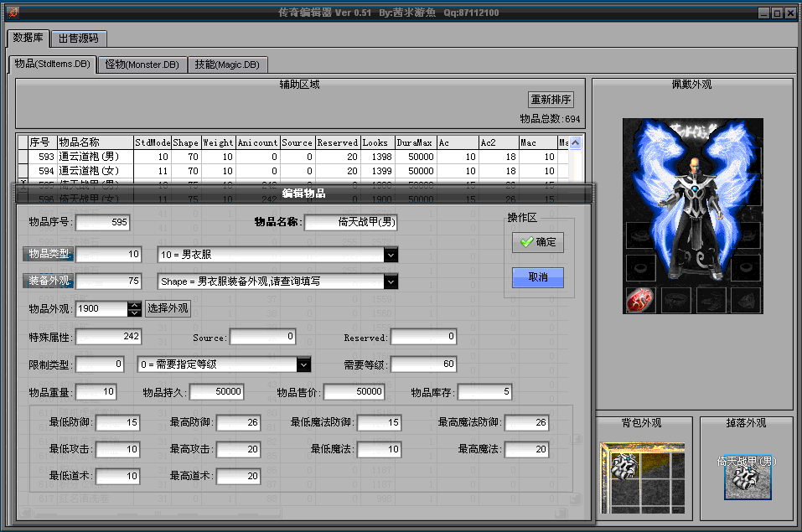Click the 物品售价 input field
The height and width of the screenshot is (532, 802).
(x=354, y=391)
